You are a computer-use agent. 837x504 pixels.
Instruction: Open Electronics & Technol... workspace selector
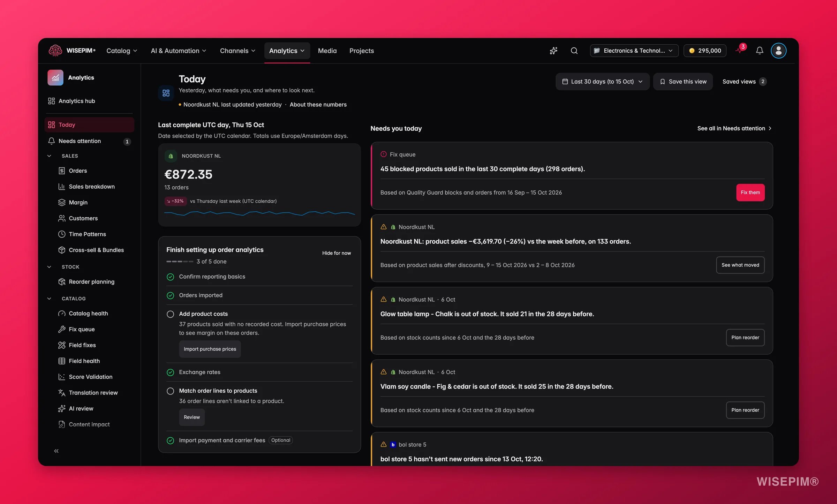[634, 51]
